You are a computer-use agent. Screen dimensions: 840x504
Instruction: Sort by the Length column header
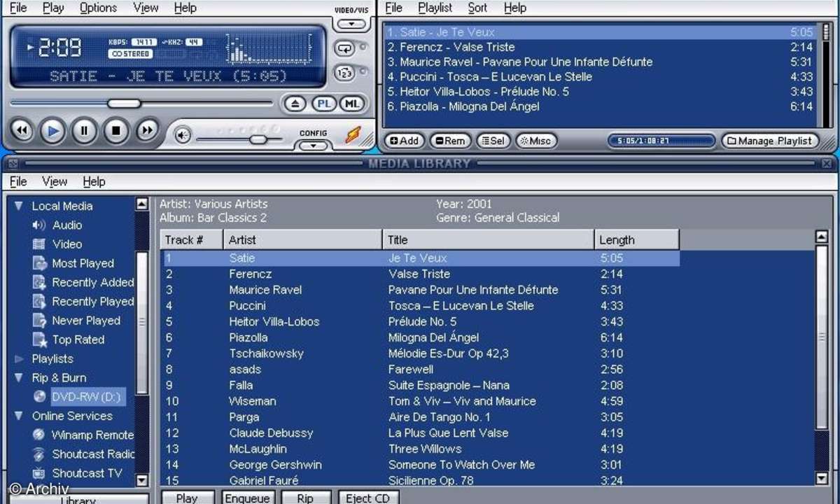point(637,239)
